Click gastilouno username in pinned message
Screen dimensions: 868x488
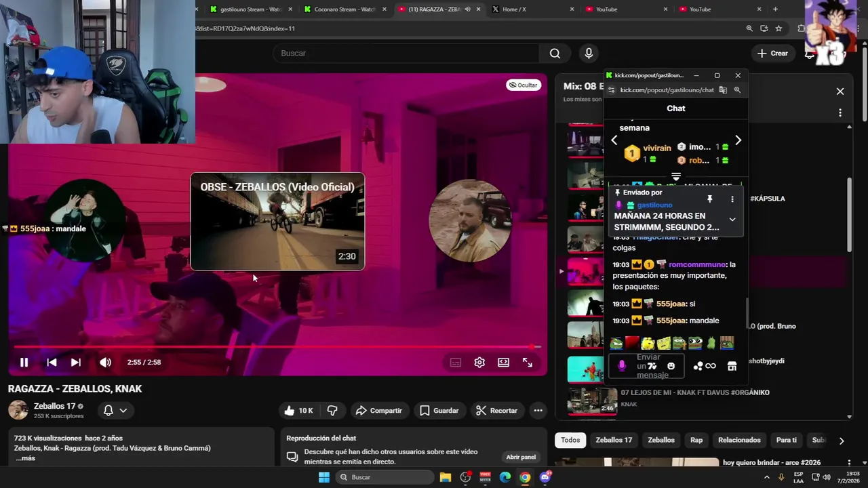click(x=654, y=205)
